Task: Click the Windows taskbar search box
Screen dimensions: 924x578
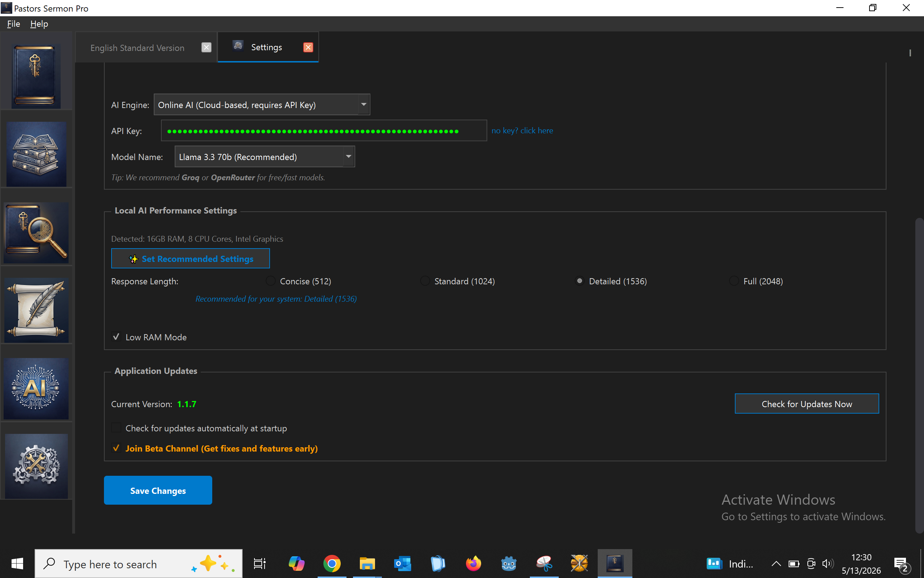Action: click(x=139, y=564)
